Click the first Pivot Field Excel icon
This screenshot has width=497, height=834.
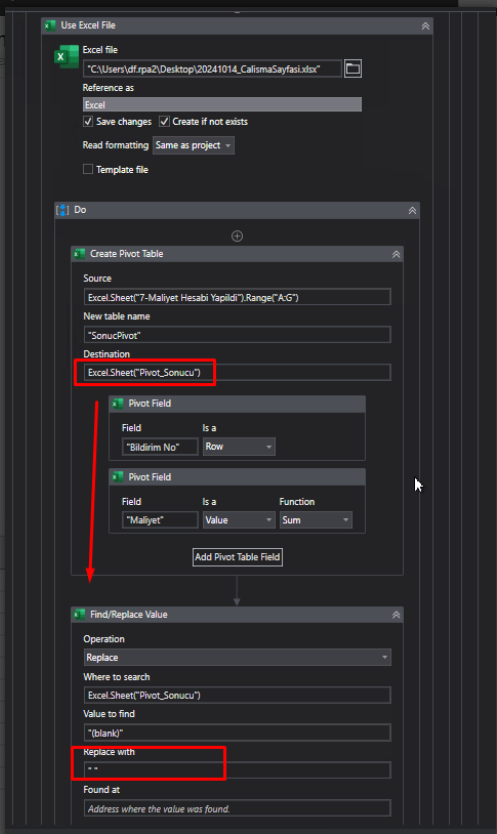coord(117,404)
